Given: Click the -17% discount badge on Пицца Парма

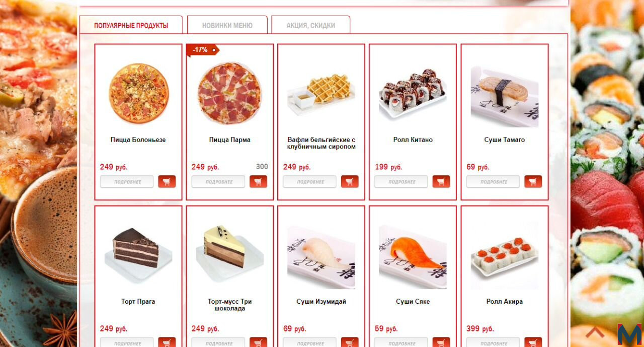Looking at the screenshot, I should click(x=202, y=50).
